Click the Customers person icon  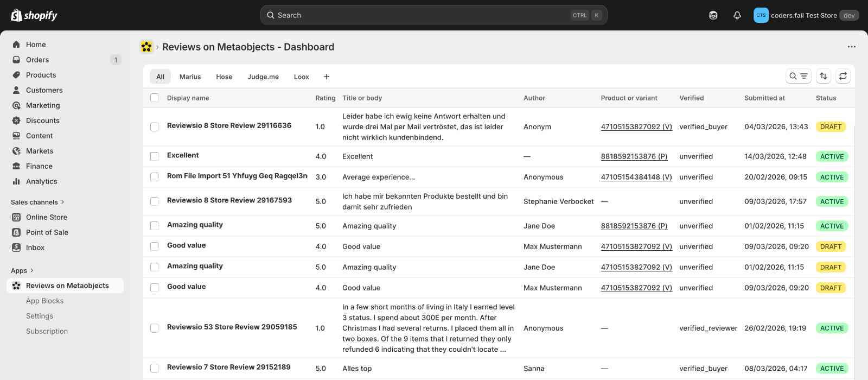tap(16, 90)
